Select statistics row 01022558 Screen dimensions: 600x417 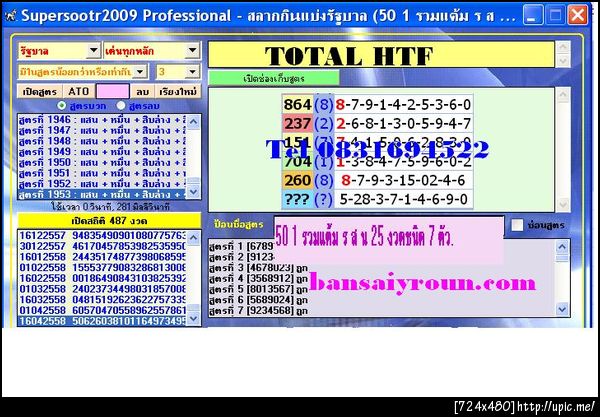click(x=102, y=267)
